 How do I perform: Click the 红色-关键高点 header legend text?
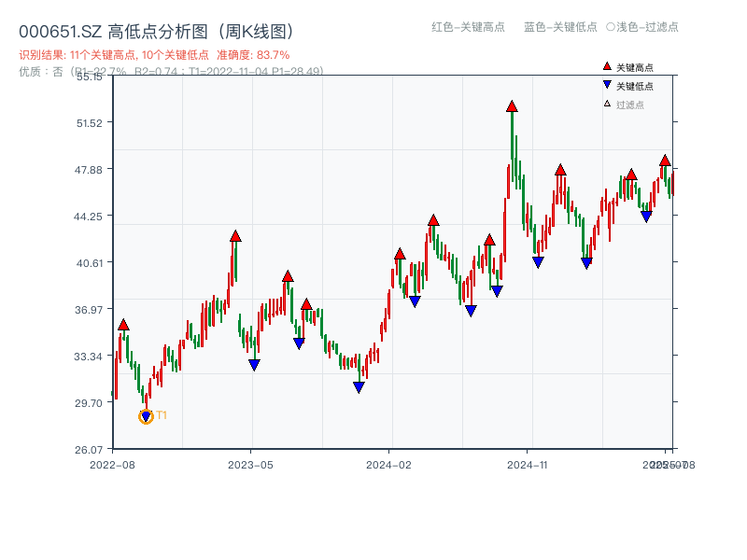click(468, 27)
